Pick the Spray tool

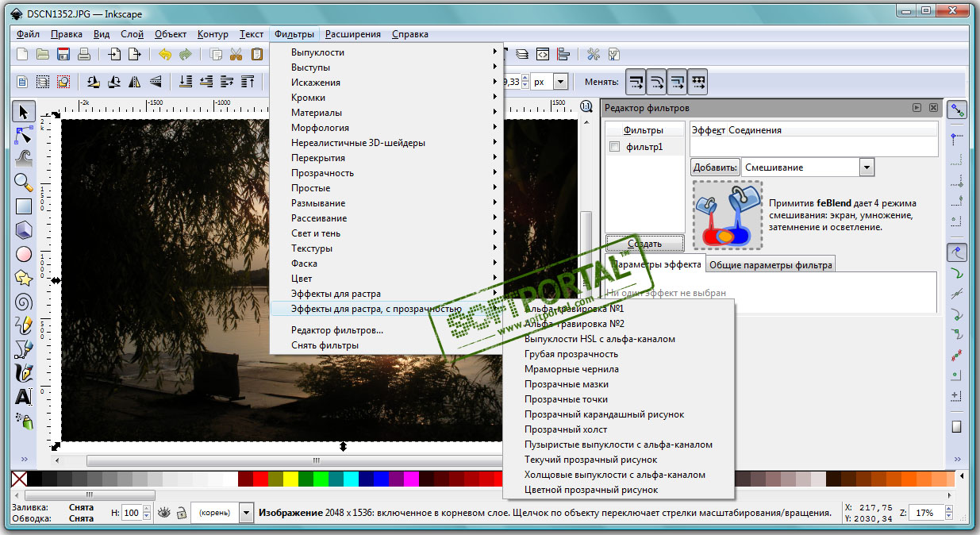(24, 421)
